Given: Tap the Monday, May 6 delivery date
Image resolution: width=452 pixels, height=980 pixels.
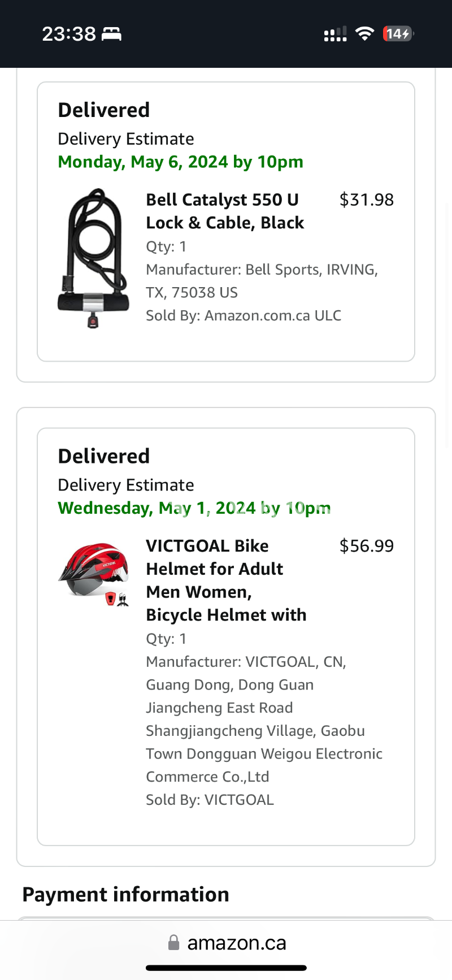Looking at the screenshot, I should pos(180,162).
